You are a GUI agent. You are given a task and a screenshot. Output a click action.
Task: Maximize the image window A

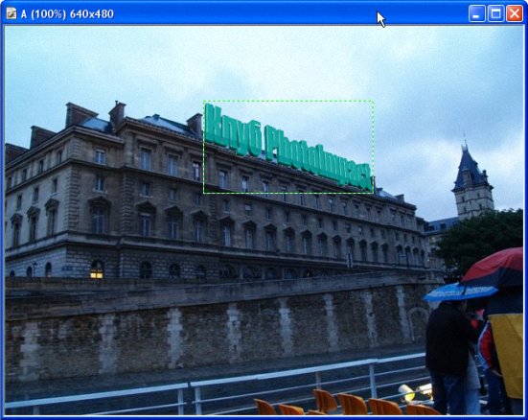point(495,13)
